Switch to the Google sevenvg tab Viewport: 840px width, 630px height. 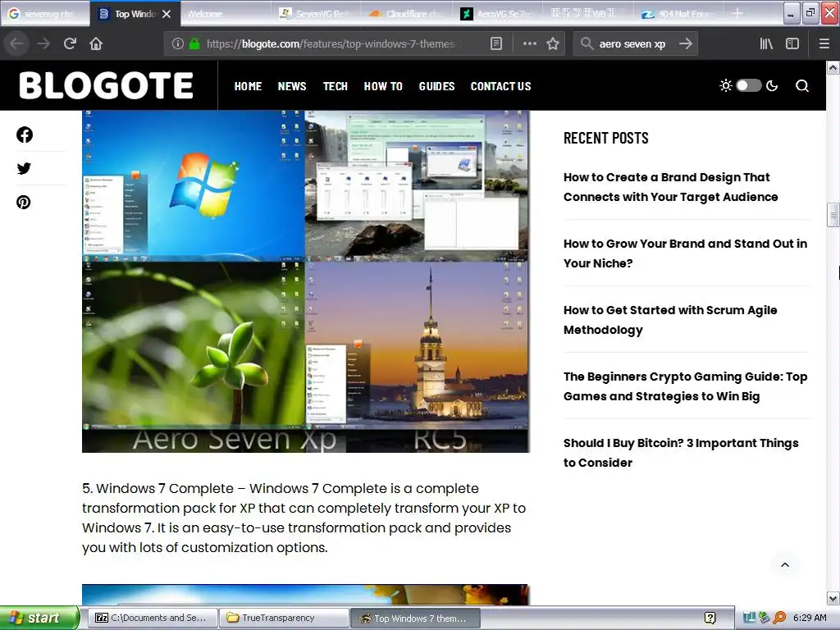[45, 13]
